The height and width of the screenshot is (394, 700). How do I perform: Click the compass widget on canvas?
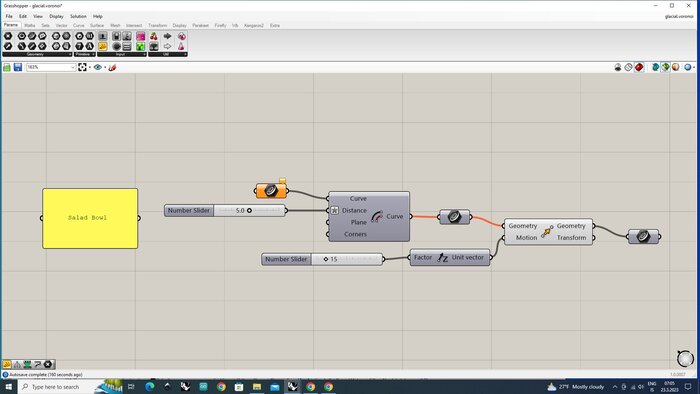click(x=685, y=358)
